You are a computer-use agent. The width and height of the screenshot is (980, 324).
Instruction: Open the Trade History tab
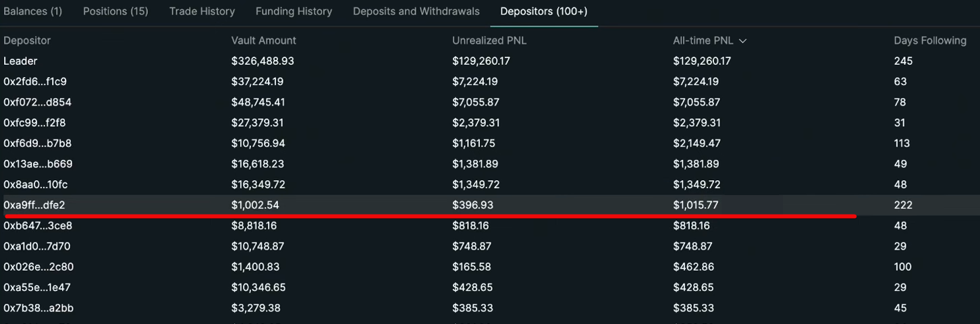(202, 11)
